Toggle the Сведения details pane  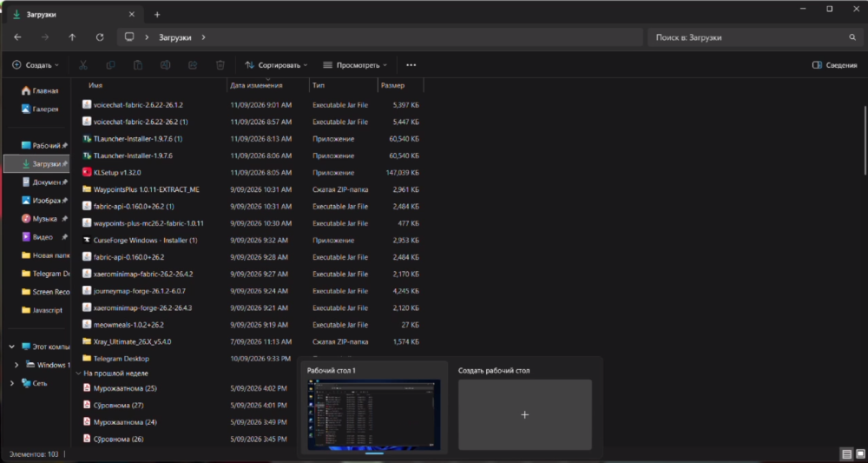(x=834, y=65)
